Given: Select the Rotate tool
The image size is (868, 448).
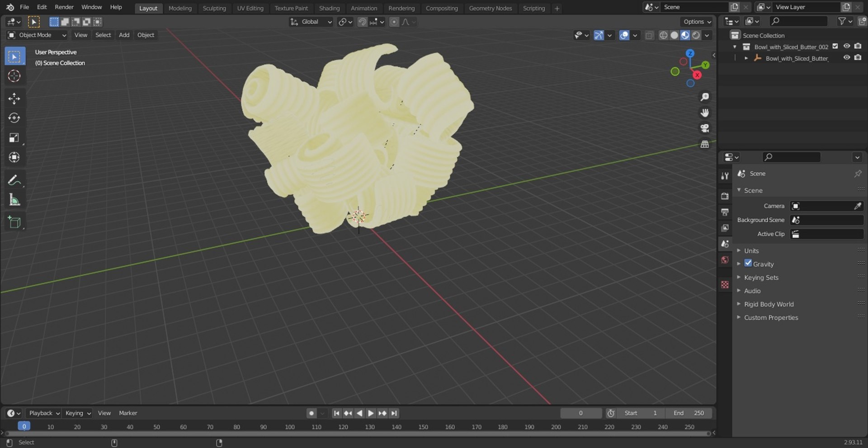Looking at the screenshot, I should tap(14, 118).
